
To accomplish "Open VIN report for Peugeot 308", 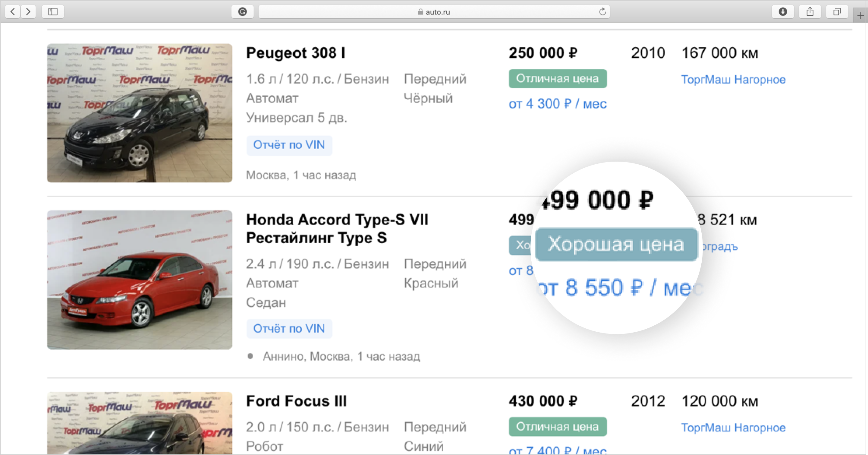I will click(x=289, y=145).
